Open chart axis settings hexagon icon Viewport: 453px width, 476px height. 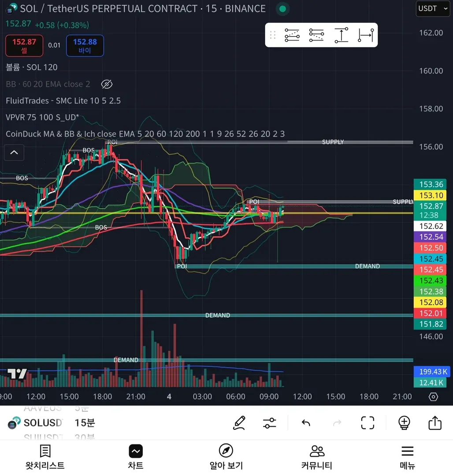(433, 397)
